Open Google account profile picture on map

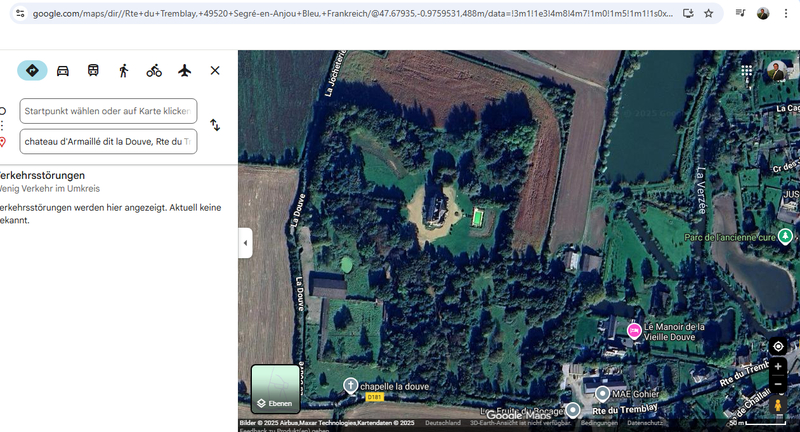pyautogui.click(x=777, y=72)
